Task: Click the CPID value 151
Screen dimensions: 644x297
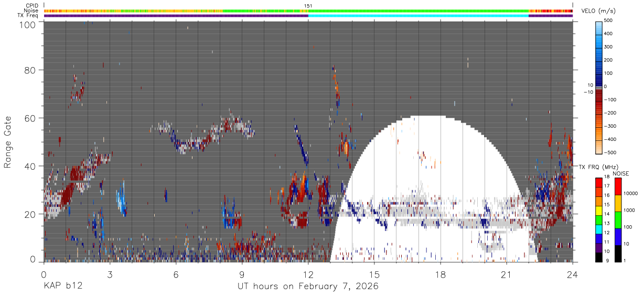Action: point(308,6)
